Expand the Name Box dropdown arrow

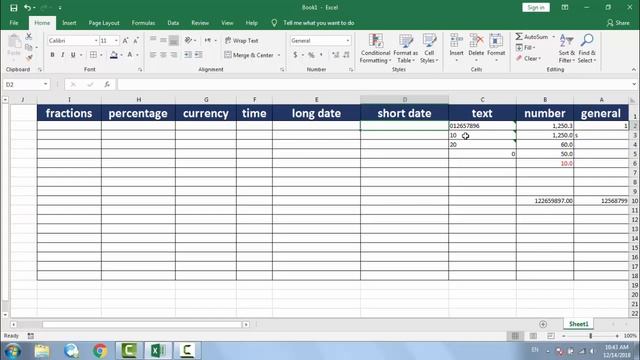coord(45,84)
